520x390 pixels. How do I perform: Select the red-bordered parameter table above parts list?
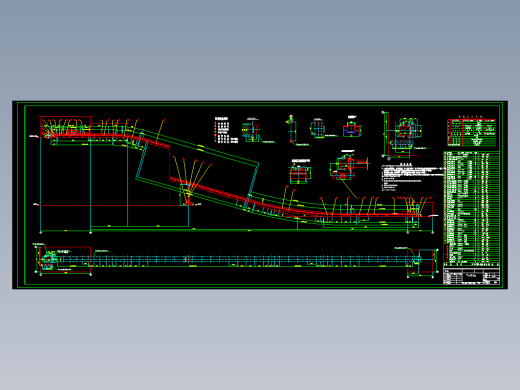(471, 132)
